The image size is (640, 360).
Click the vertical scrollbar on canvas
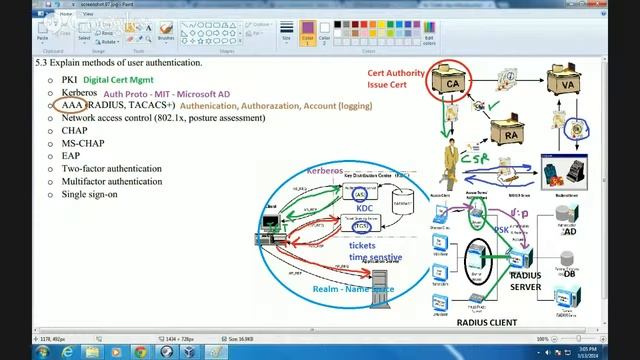coord(604,180)
